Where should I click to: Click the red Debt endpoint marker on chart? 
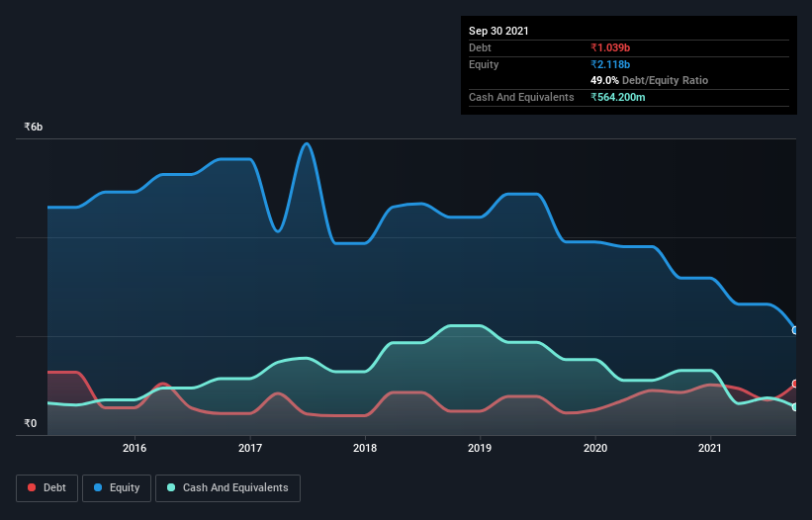tap(794, 384)
